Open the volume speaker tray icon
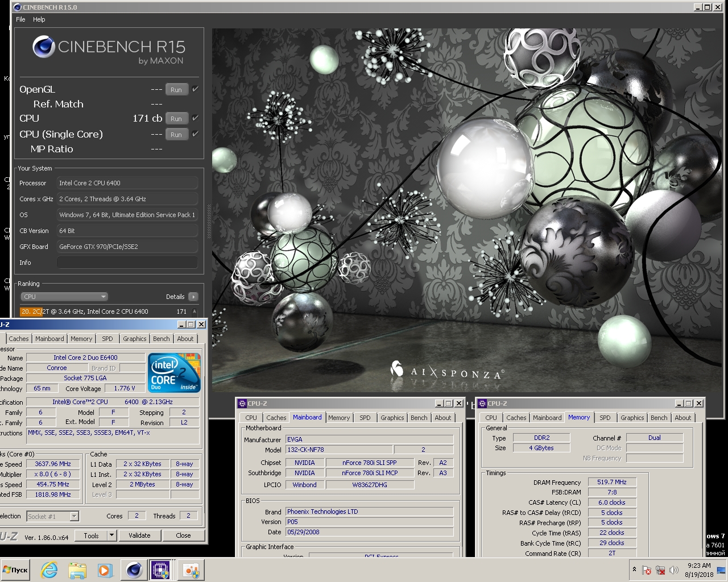This screenshot has height=582, width=728. pyautogui.click(x=675, y=570)
